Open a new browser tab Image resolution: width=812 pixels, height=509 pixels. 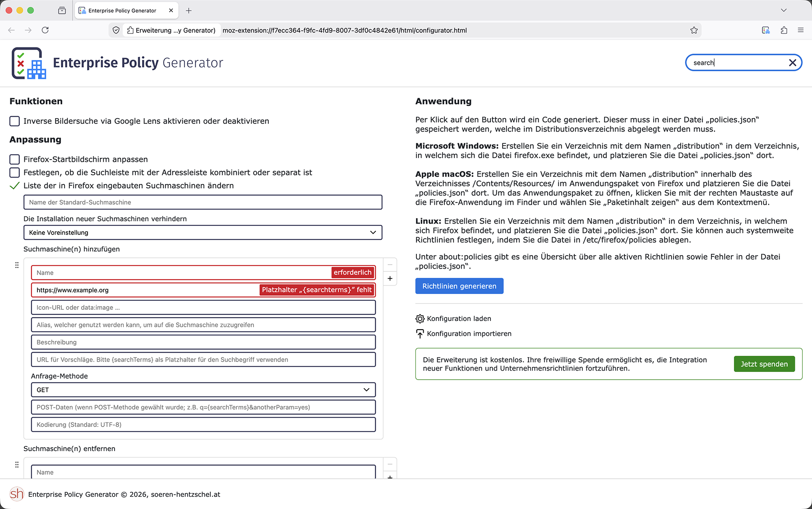(189, 10)
